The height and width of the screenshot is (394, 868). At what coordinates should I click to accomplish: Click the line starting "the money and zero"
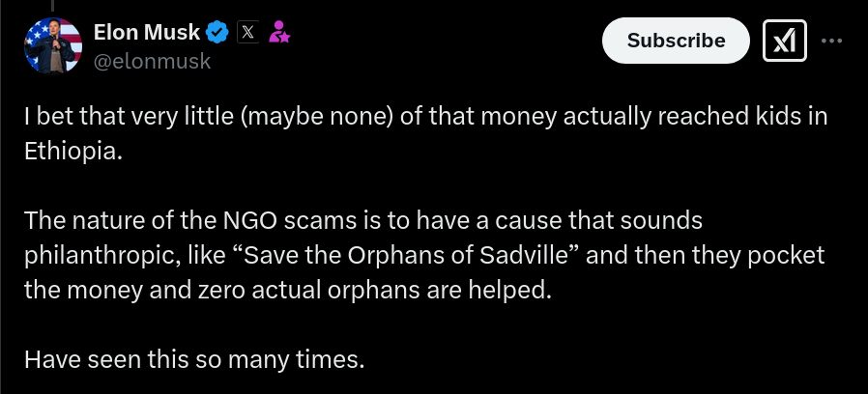pyautogui.click(x=288, y=290)
